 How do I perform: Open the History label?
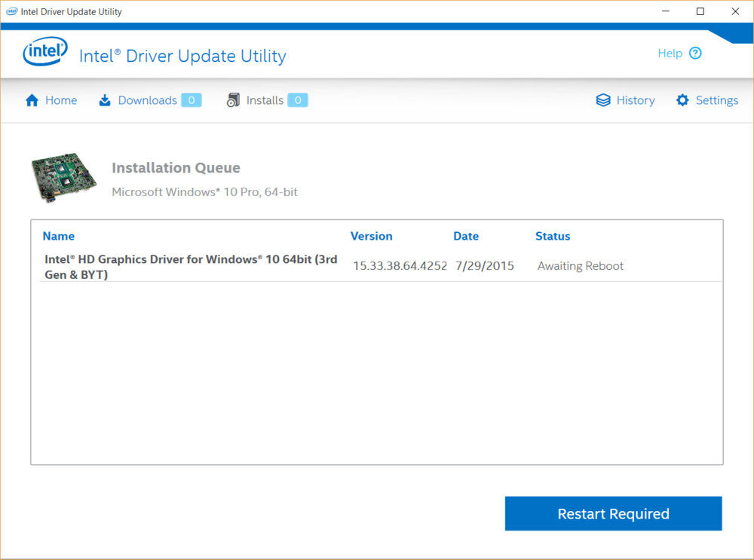click(636, 100)
